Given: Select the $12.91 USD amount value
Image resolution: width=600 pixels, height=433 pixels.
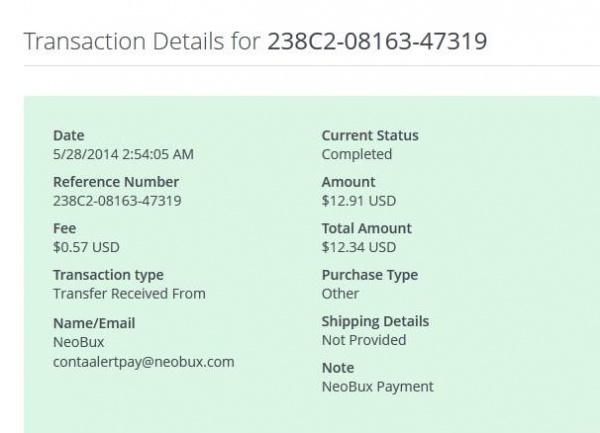Looking at the screenshot, I should tap(358, 200).
